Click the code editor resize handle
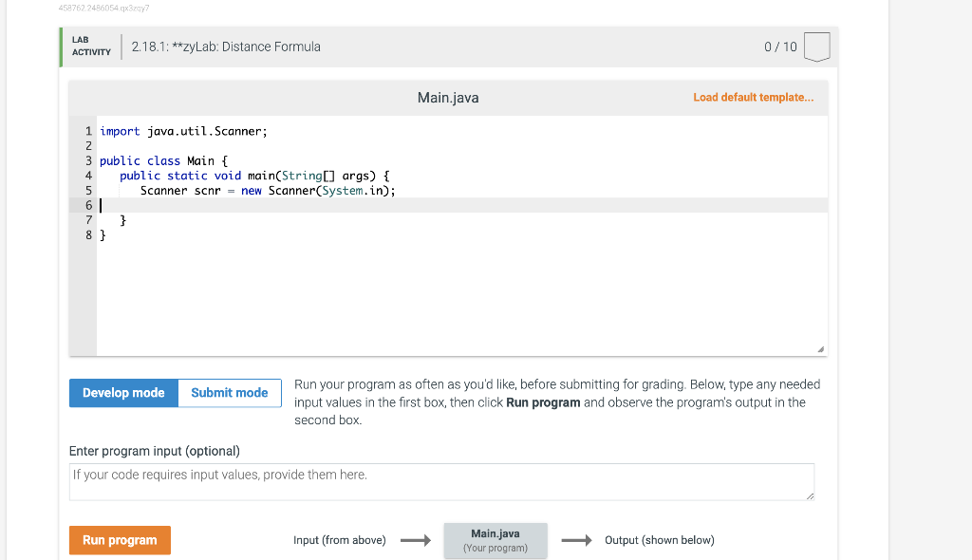Image resolution: width=972 pixels, height=560 pixels. [x=821, y=349]
